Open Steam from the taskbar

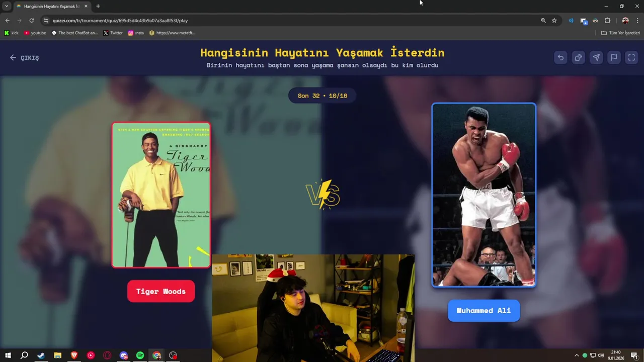tap(41, 355)
